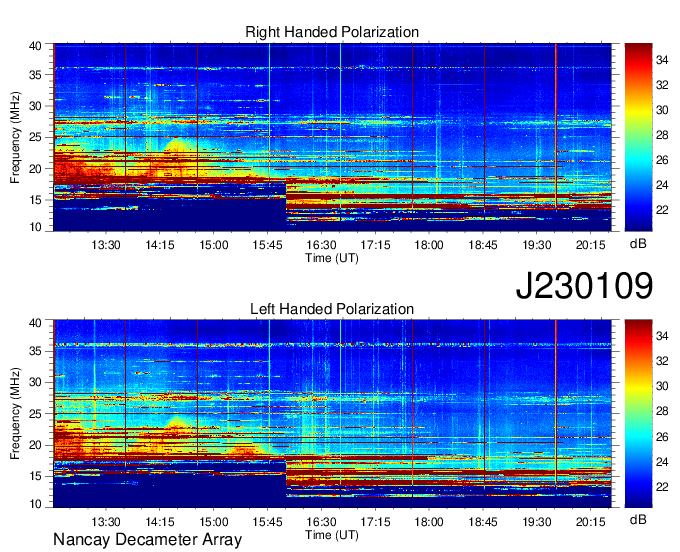Click the 25 MHz tick label on the top plot

(36, 137)
